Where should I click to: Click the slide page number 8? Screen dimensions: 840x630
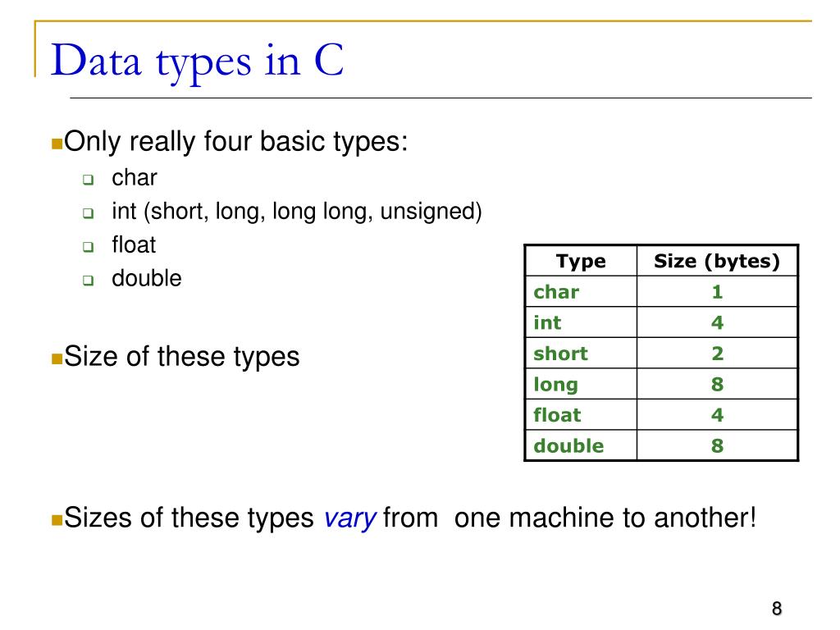pos(777,609)
